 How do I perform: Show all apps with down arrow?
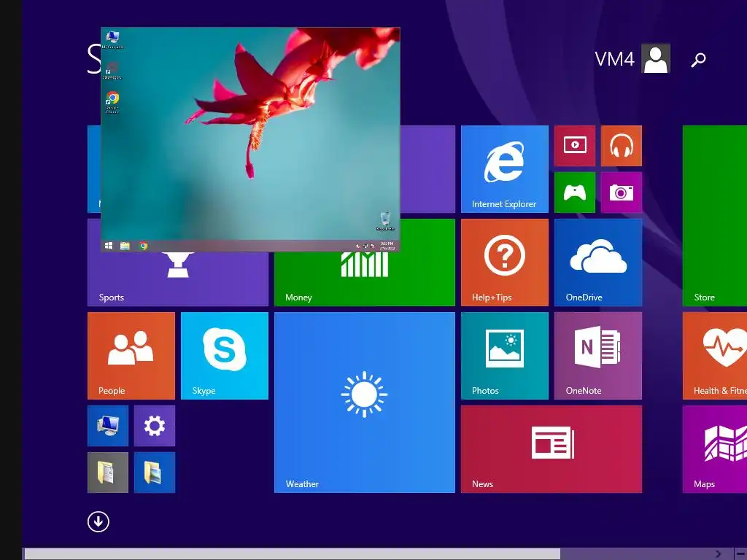coord(98,521)
